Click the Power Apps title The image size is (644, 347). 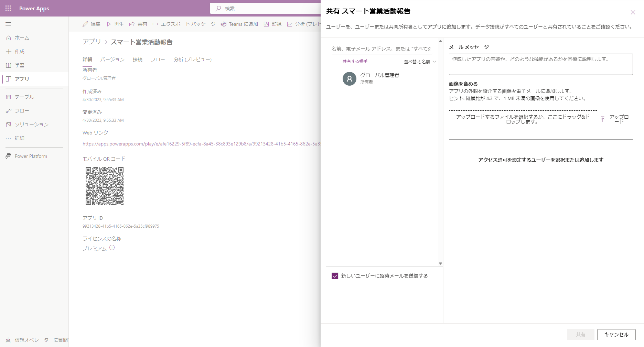pyautogui.click(x=34, y=8)
